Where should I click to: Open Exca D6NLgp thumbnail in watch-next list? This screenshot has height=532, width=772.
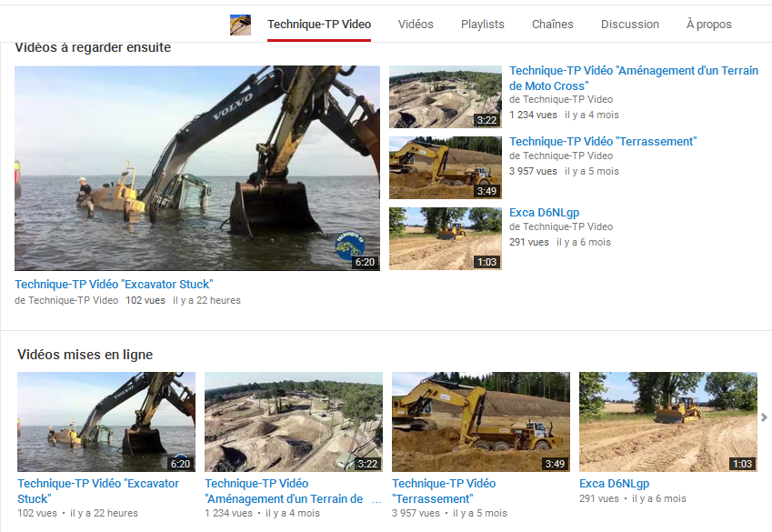point(445,238)
